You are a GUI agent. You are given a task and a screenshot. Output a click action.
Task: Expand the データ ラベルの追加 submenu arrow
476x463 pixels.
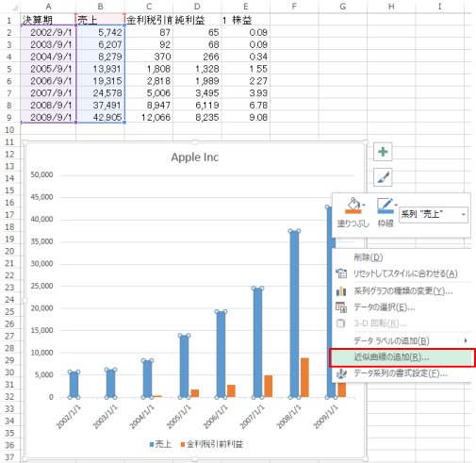point(466,340)
